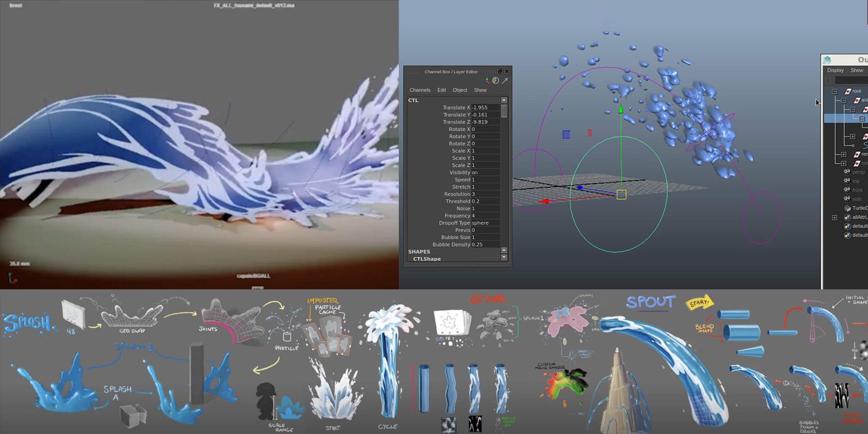Open the Show menu in the Outliner
868x434 pixels.
(x=857, y=70)
